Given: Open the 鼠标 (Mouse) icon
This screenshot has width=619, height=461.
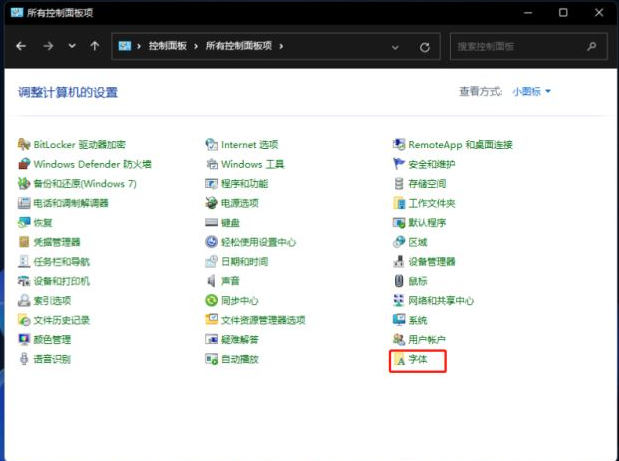Looking at the screenshot, I should [417, 281].
